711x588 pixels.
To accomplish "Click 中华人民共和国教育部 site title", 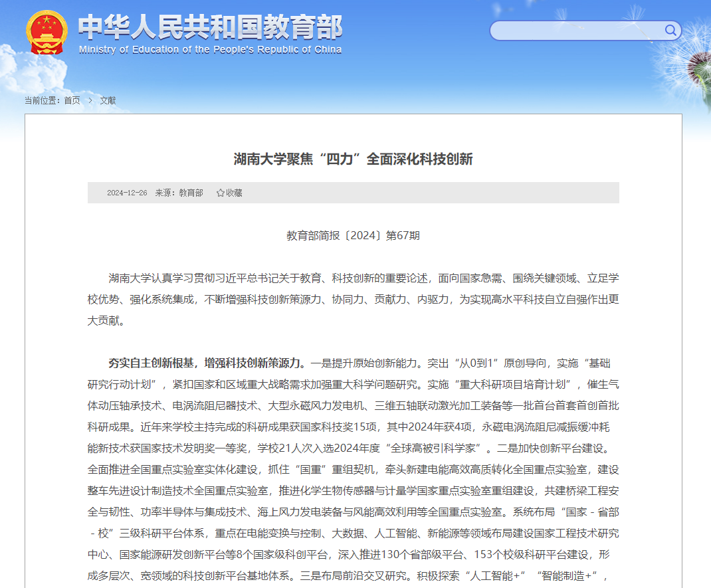I will (x=210, y=27).
